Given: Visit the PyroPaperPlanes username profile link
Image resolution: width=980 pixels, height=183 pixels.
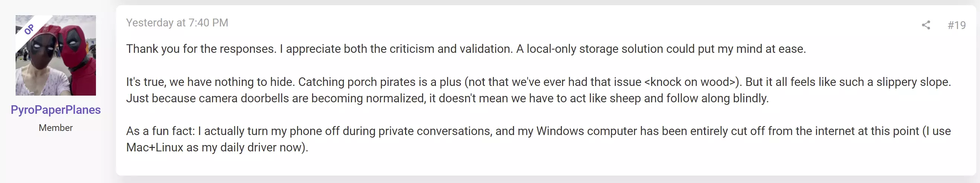Looking at the screenshot, I should point(55,110).
